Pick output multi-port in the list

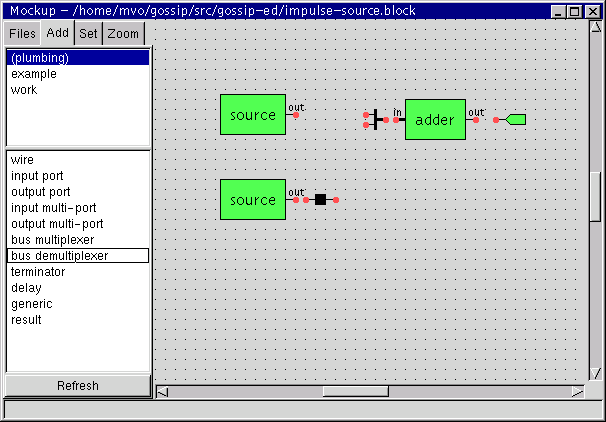click(78, 224)
